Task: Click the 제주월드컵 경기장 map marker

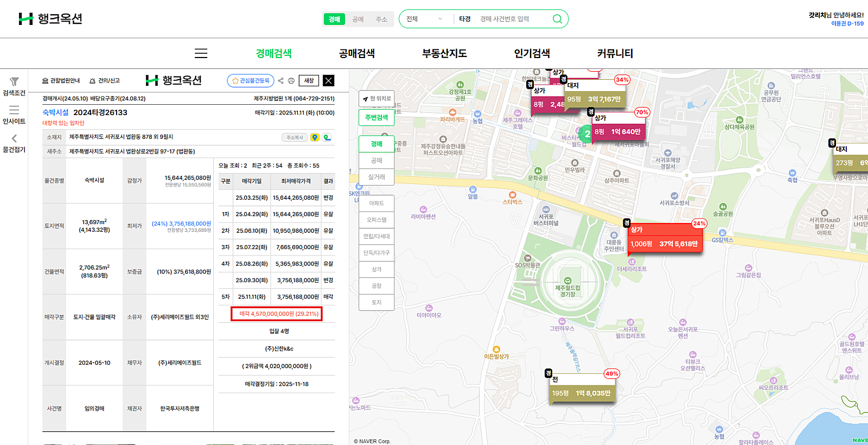Action: 567,281
